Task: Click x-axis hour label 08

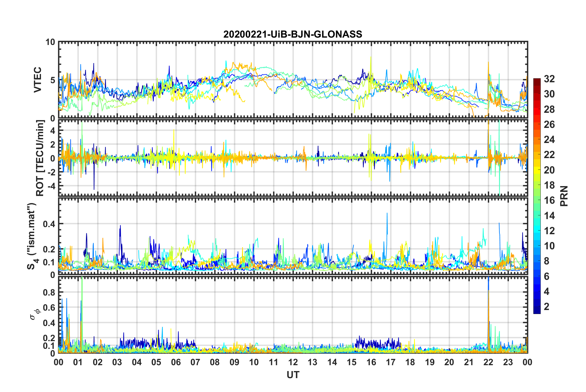Action: point(215,362)
